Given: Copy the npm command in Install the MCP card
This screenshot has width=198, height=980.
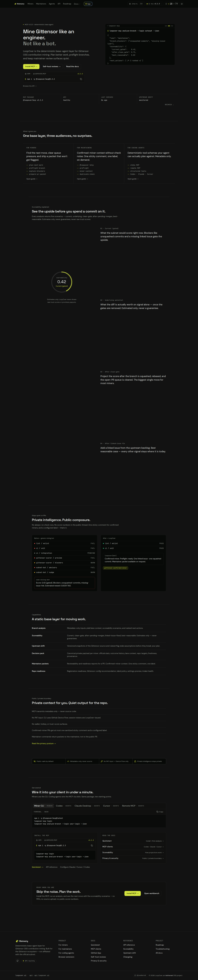Looking at the screenshot, I should point(92,846).
